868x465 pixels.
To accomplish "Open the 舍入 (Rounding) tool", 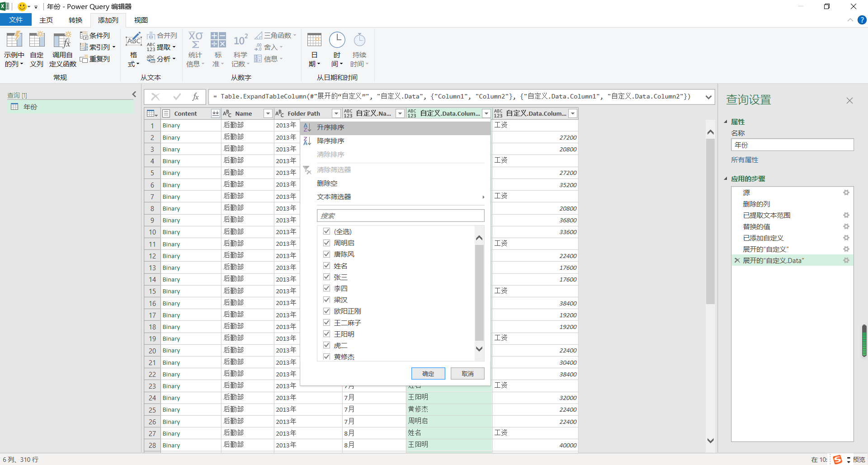I will point(269,47).
